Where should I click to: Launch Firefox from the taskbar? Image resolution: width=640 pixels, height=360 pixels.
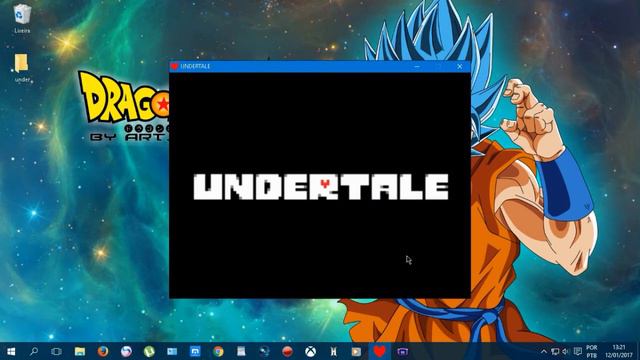(x=103, y=351)
